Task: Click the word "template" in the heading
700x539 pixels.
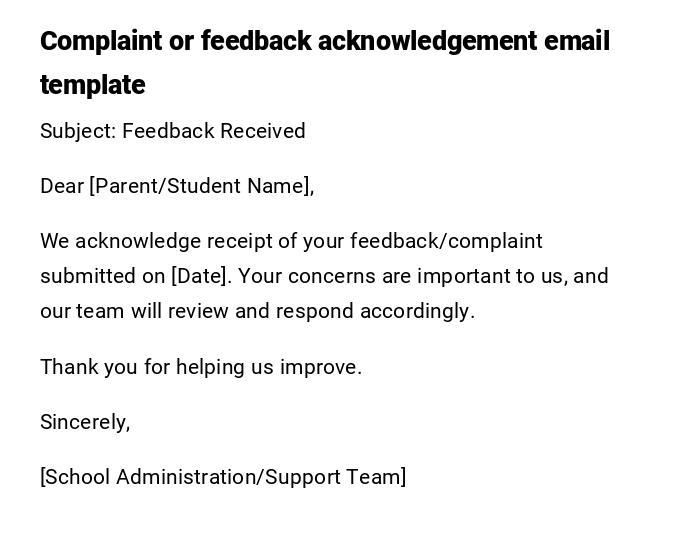Action: 93,86
